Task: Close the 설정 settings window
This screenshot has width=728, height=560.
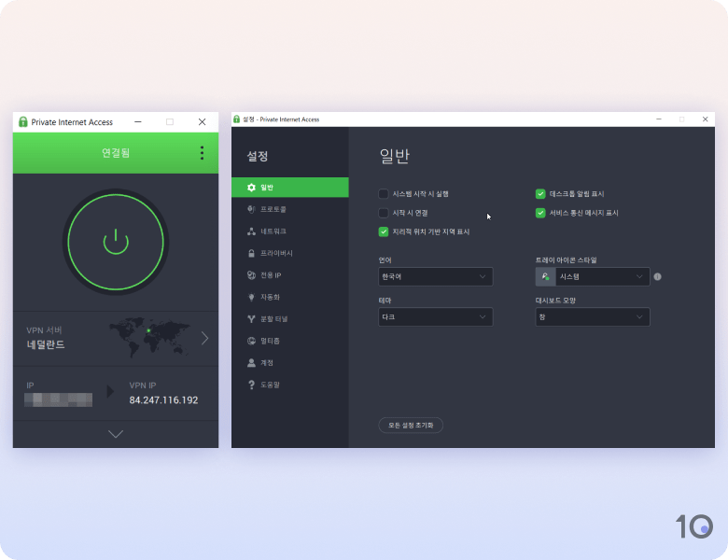Action: click(705, 119)
